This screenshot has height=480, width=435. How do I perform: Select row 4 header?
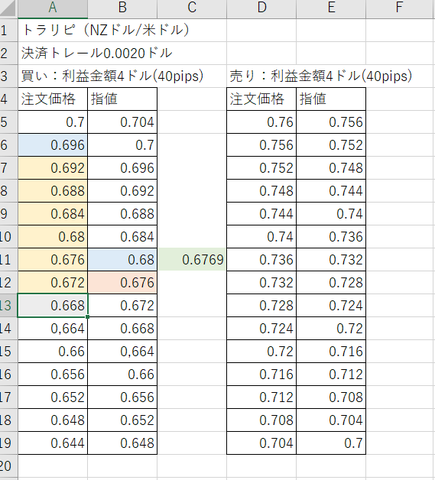8,99
